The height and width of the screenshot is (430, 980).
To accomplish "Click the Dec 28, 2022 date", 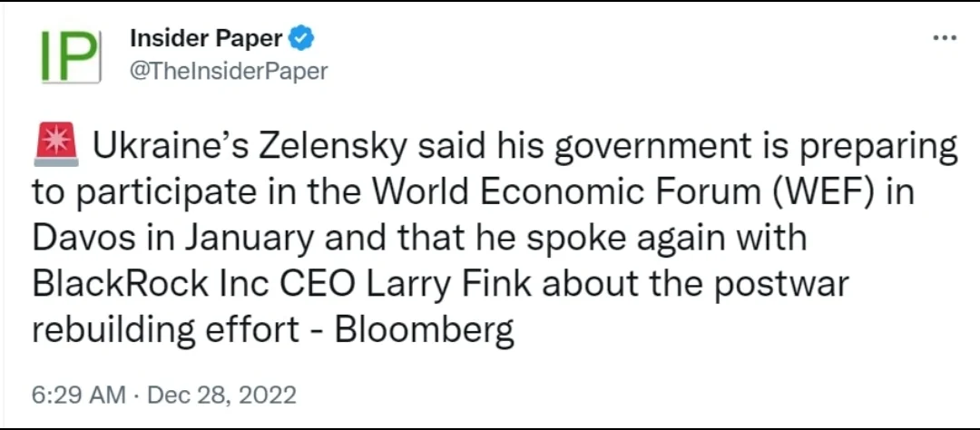I will tap(220, 396).
